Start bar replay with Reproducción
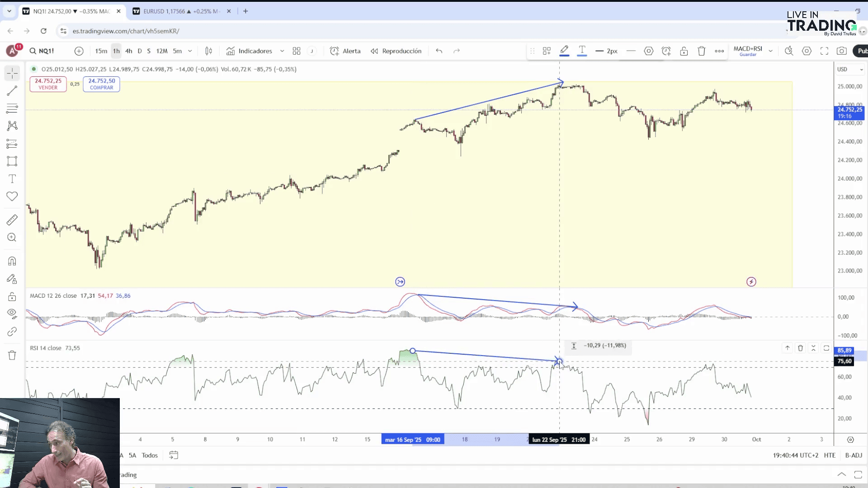 coord(396,51)
